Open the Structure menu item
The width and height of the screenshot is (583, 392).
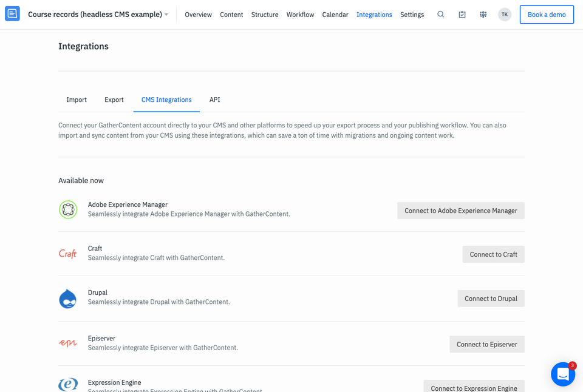(x=265, y=15)
